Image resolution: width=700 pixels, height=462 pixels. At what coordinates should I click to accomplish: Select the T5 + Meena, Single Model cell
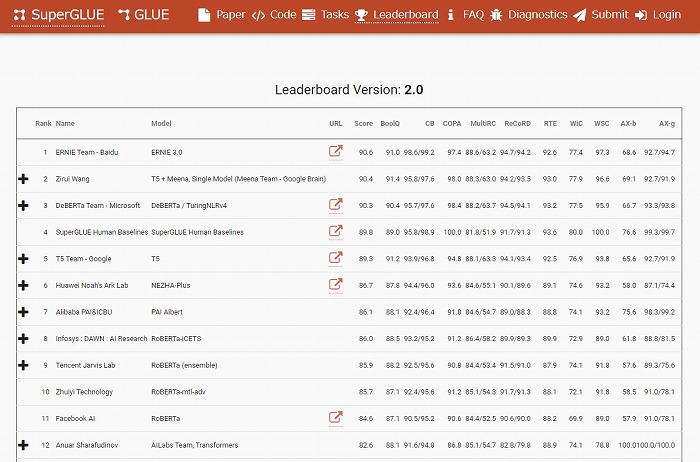point(238,179)
